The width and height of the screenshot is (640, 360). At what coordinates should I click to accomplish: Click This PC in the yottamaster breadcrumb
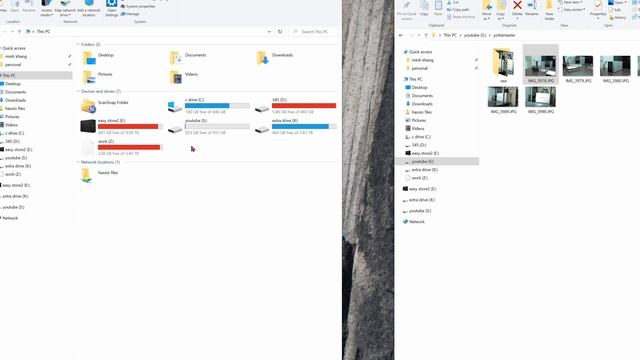450,36
